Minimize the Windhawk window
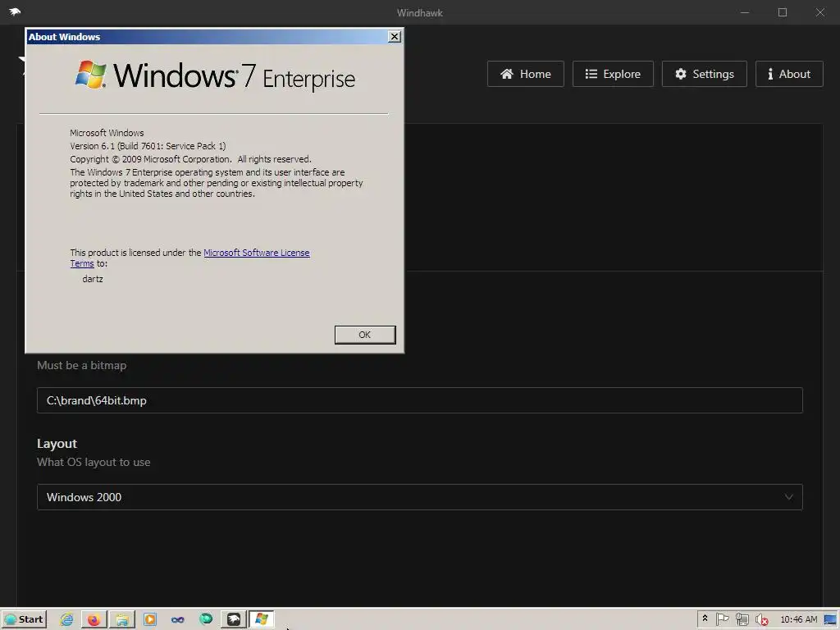The height and width of the screenshot is (630, 840). (745, 12)
